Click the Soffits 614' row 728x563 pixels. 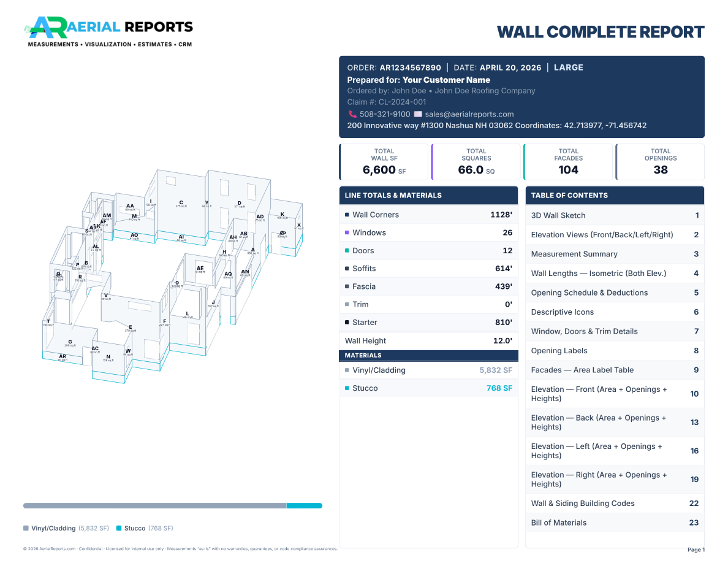coord(428,269)
